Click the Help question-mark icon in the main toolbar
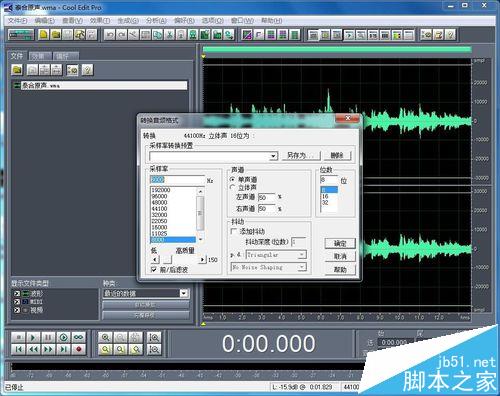 450,35
